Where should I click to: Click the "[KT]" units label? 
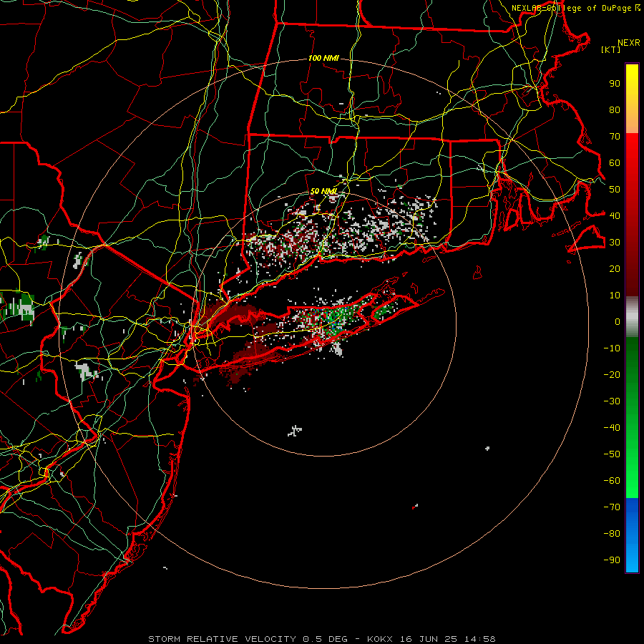(x=611, y=49)
